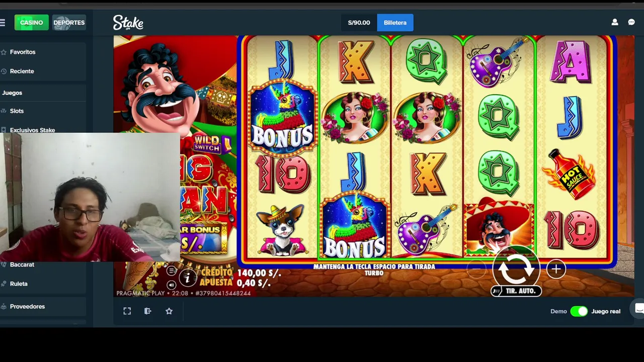
Task: Increase the bet with the plus button
Action: pyautogui.click(x=556, y=269)
